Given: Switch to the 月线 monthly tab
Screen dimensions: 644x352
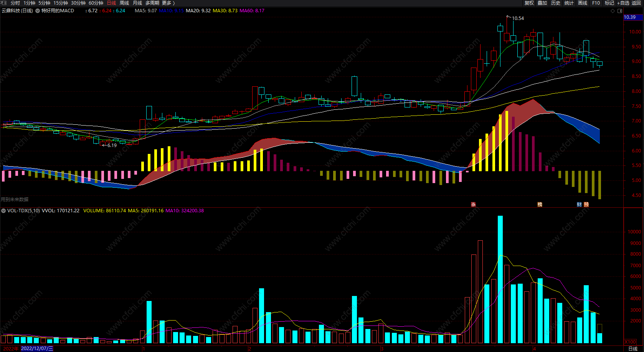Looking at the screenshot, I should click(137, 3).
